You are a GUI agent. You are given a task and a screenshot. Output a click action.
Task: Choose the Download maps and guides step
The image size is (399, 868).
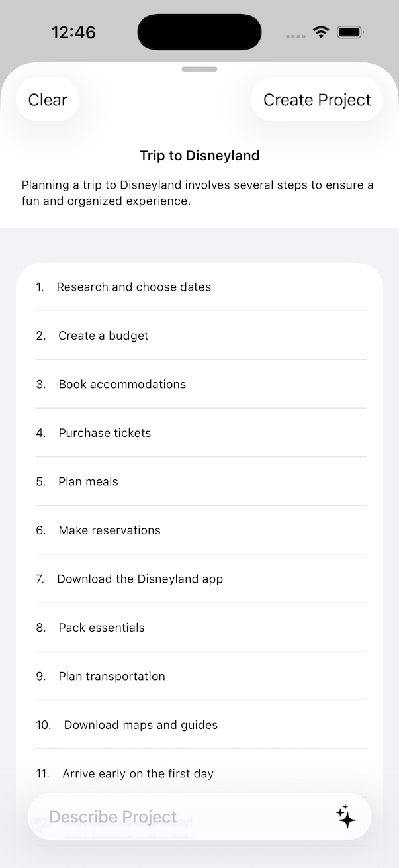pos(140,725)
